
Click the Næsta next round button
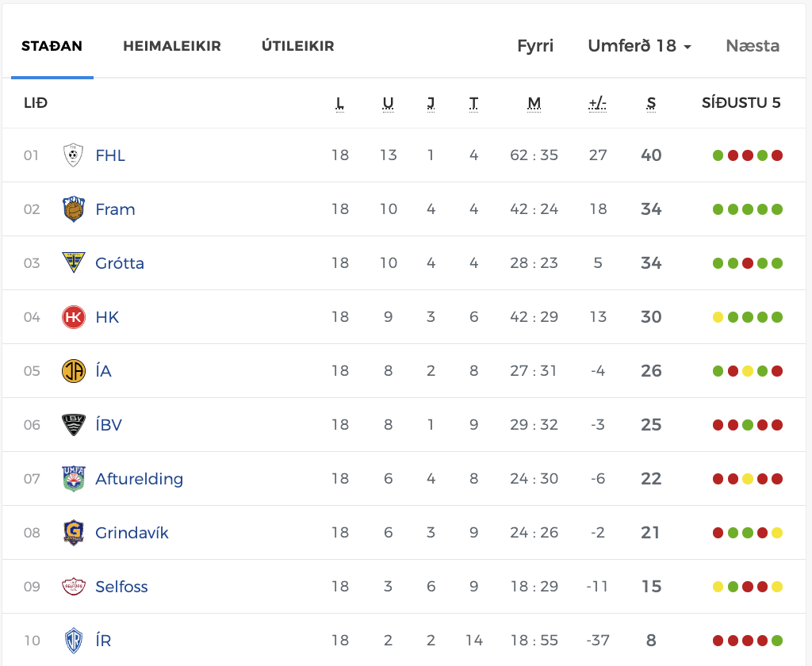pos(753,46)
